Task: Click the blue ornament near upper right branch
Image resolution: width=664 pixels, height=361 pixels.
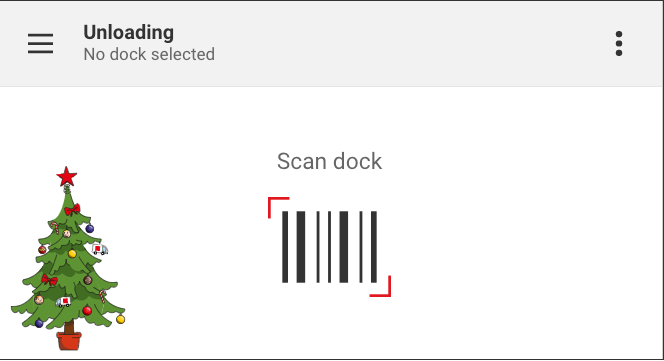Action: pos(90,229)
